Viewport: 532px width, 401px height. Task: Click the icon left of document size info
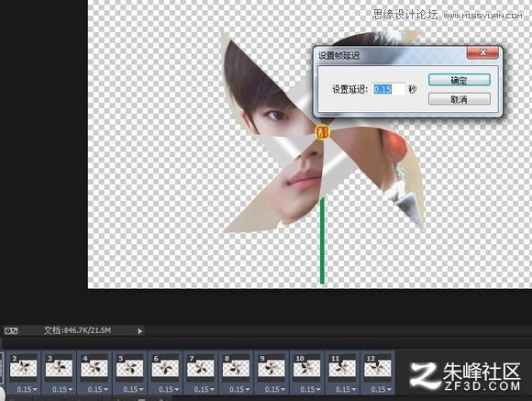click(11, 330)
